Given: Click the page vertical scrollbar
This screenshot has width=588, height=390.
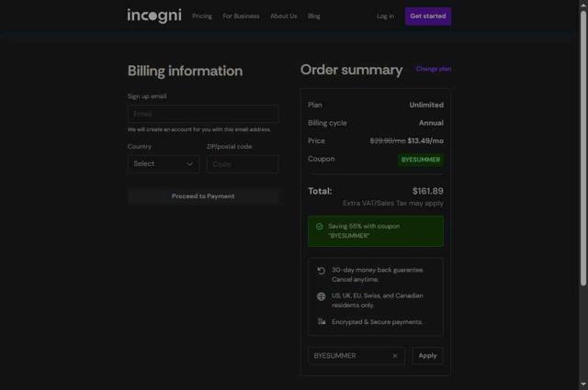Looking at the screenshot, I should 583,149.
